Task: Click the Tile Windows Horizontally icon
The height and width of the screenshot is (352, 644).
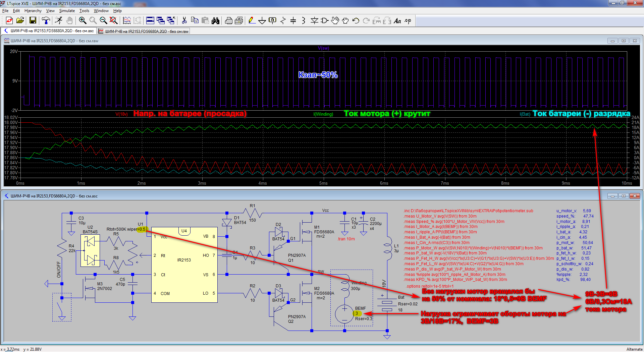Action: coord(150,21)
